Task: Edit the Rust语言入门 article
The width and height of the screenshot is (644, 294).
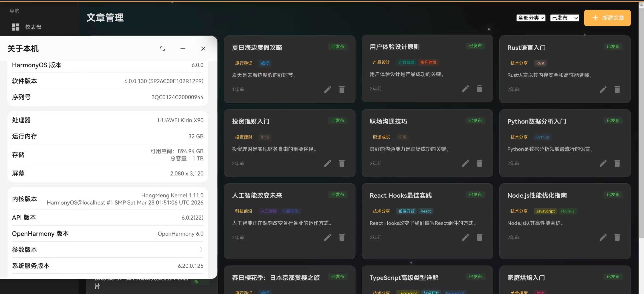Action: click(603, 89)
